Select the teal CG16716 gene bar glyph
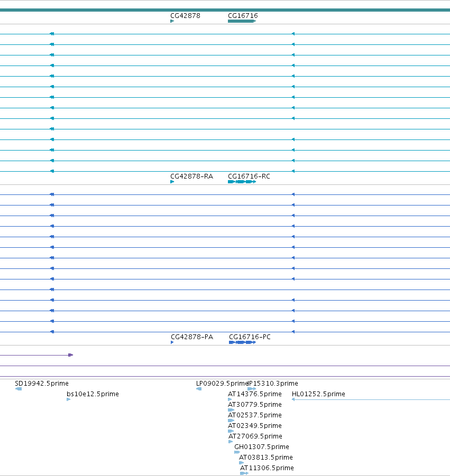450x476 pixels. click(242, 21)
